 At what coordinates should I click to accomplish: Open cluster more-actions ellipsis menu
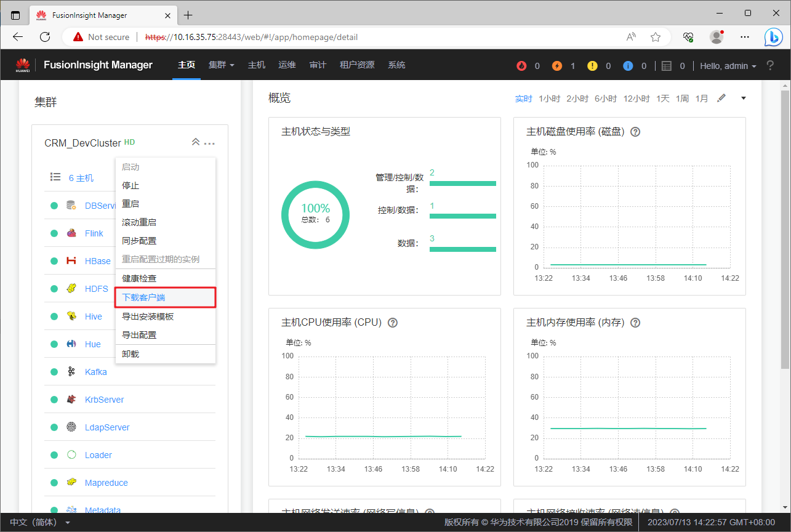click(209, 143)
